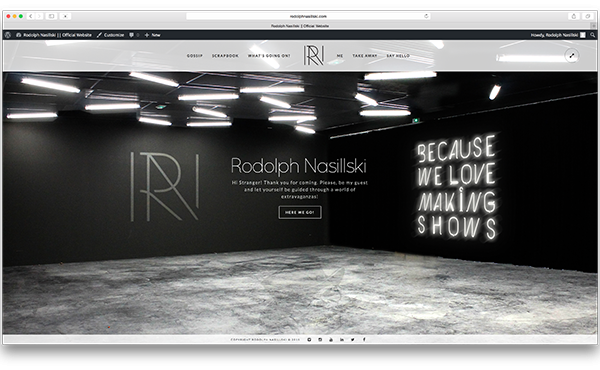The height and width of the screenshot is (370, 600).
Task: Click the Safari tab titled Rodolph Nasillski Official Website
Action: click(300, 26)
